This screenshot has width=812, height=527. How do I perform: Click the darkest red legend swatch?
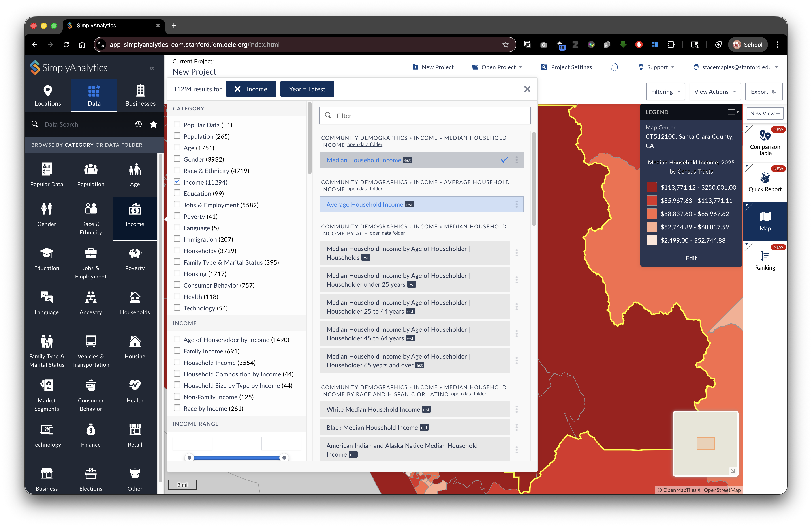651,187
